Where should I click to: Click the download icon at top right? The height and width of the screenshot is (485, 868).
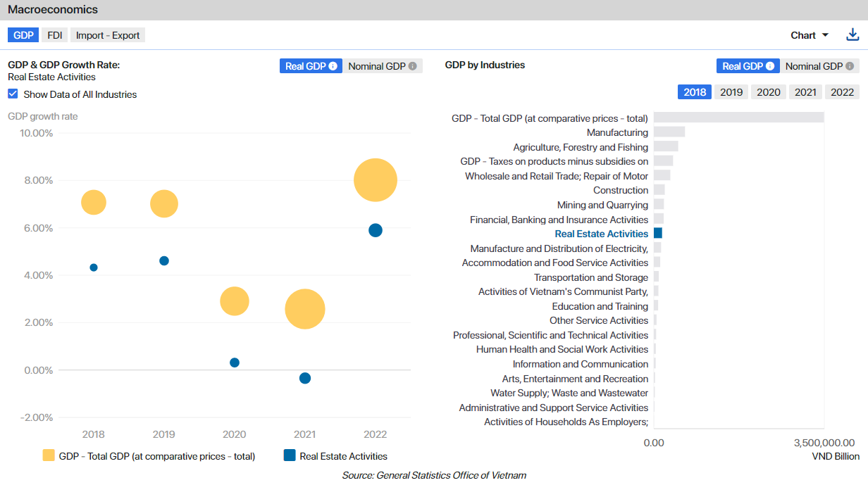852,35
